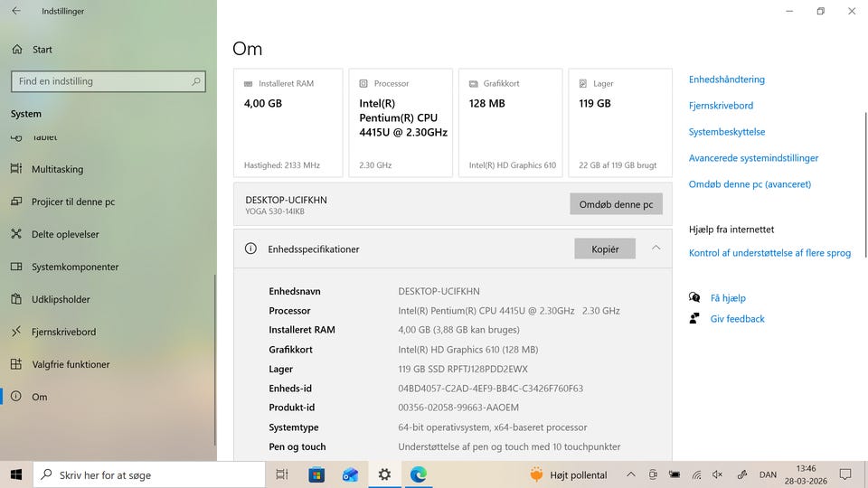868x488 pixels.
Task: Open Microsoft Store from the taskbar
Action: tap(316, 474)
